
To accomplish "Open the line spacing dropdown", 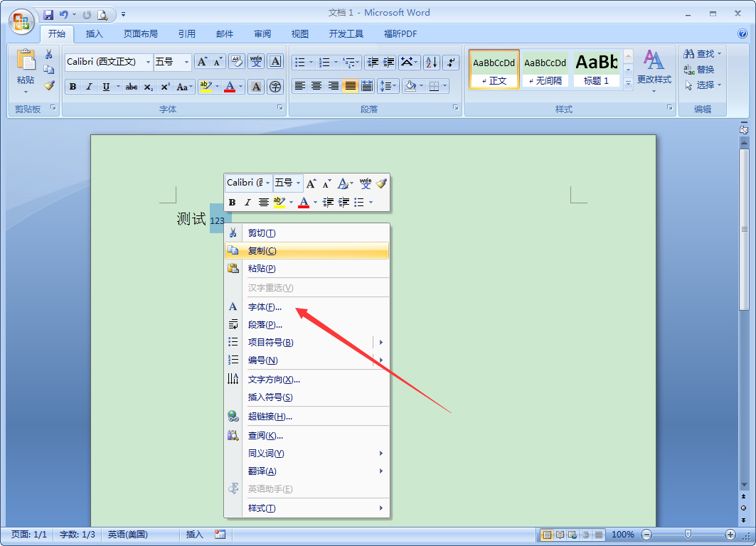I will pyautogui.click(x=388, y=86).
